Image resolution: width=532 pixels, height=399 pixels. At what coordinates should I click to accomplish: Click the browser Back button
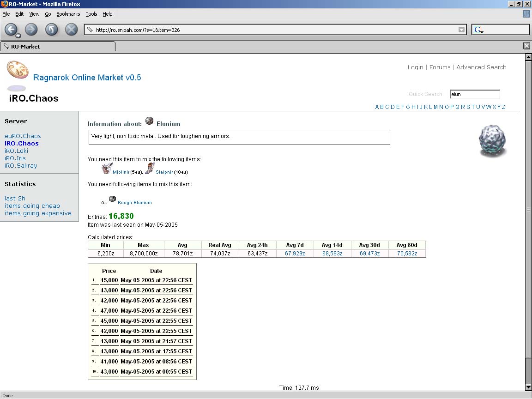[11, 30]
